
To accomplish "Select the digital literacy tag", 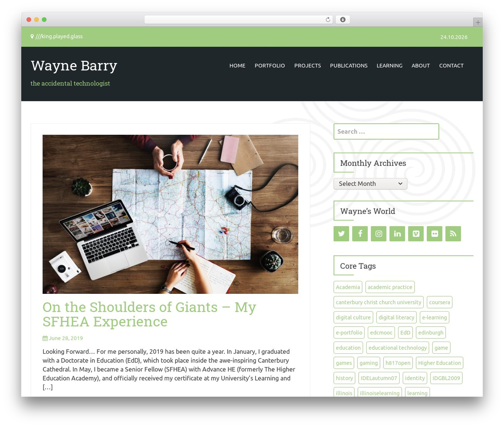I will 397,317.
